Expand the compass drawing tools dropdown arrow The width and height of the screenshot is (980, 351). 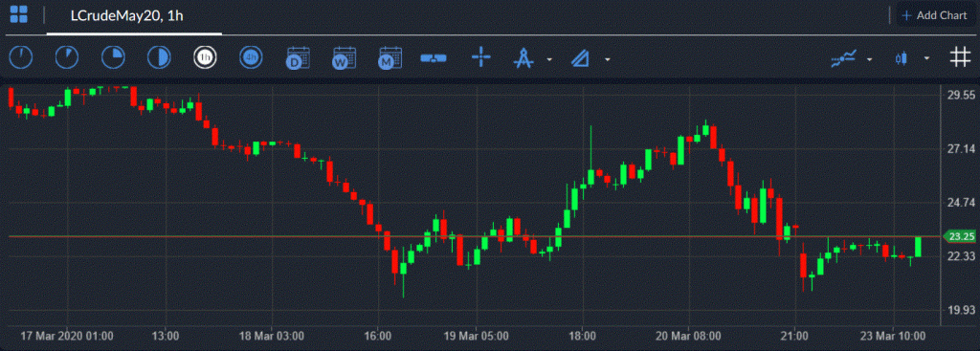pos(549,60)
